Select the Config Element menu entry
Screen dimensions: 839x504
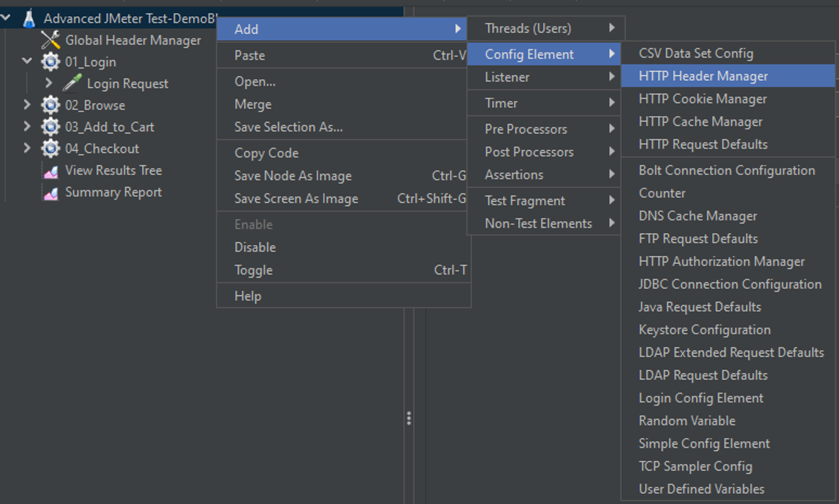point(544,55)
